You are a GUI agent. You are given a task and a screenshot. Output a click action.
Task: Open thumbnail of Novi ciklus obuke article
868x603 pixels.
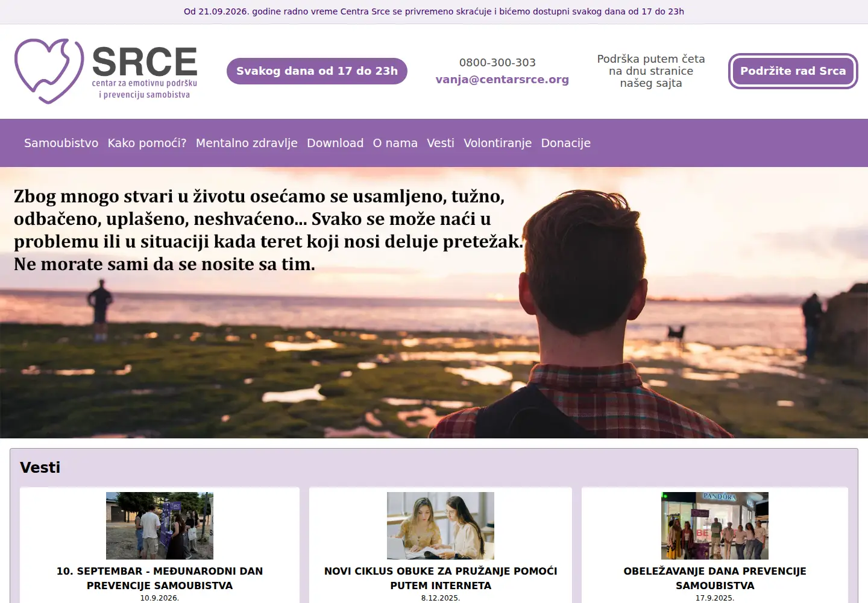pyautogui.click(x=441, y=526)
